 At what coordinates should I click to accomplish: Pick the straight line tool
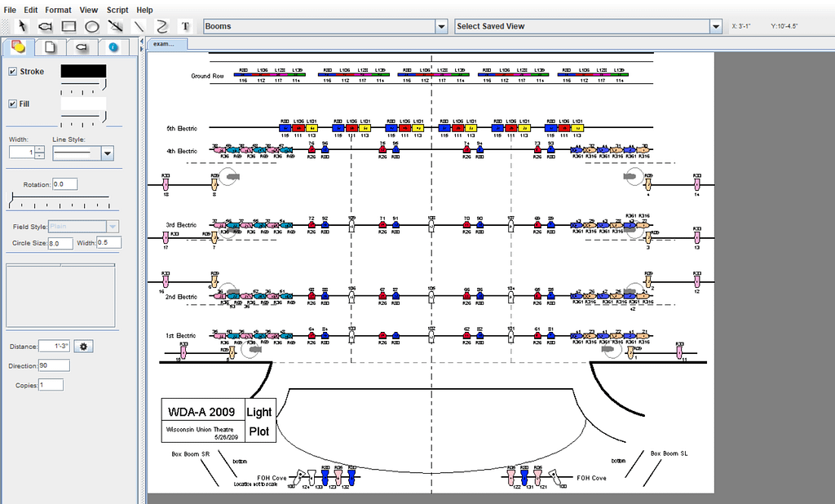tap(139, 25)
